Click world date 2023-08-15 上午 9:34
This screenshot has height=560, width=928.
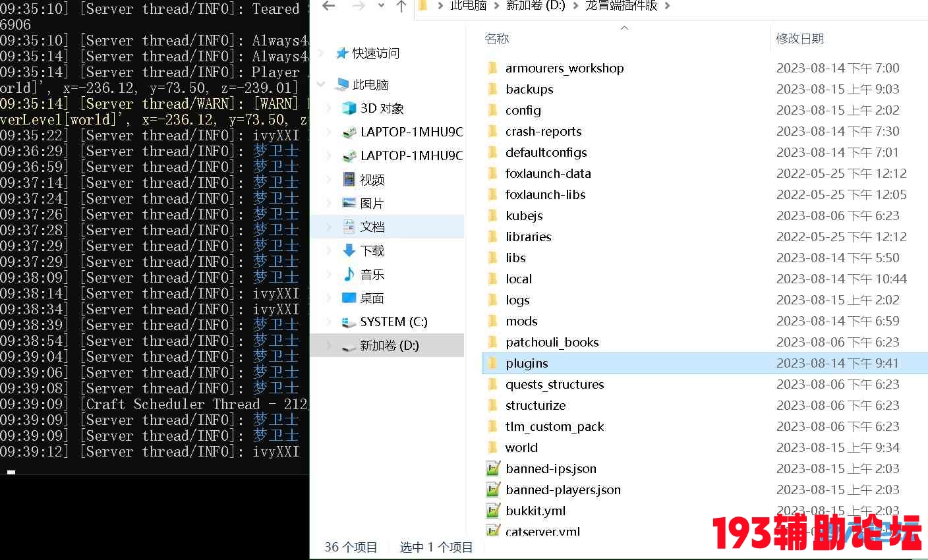coord(838,447)
